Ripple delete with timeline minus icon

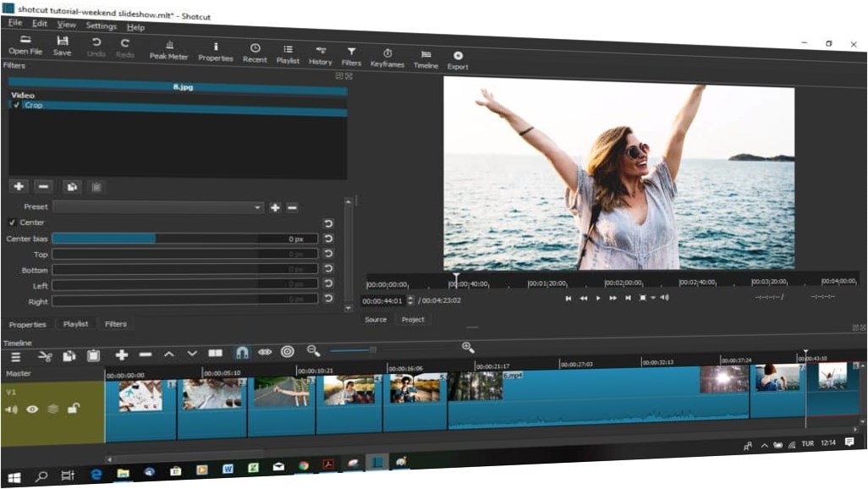tap(146, 354)
